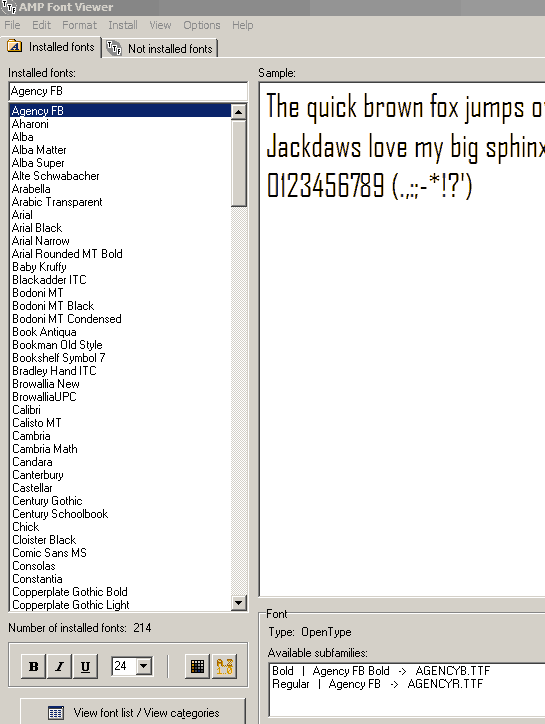
Task: Click the font list scroll up arrow
Action: tap(238, 112)
